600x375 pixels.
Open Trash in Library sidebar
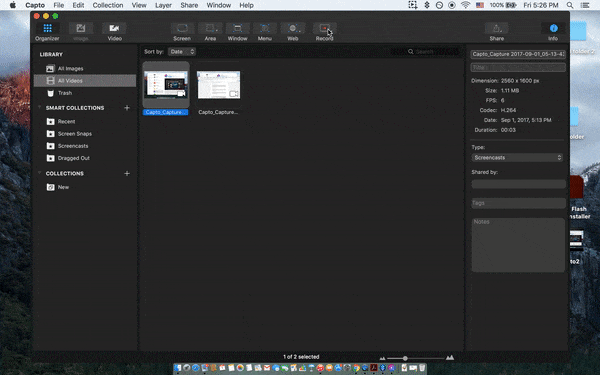pos(85,93)
